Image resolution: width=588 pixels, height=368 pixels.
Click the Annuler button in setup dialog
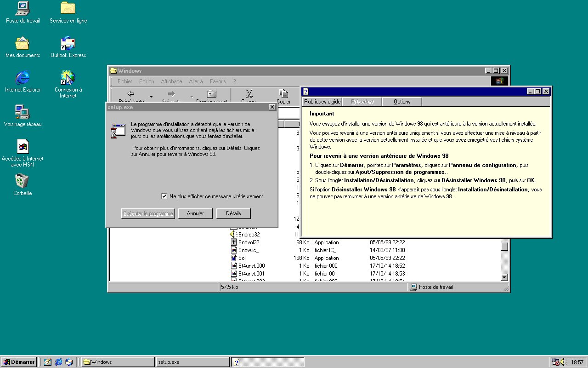point(195,213)
